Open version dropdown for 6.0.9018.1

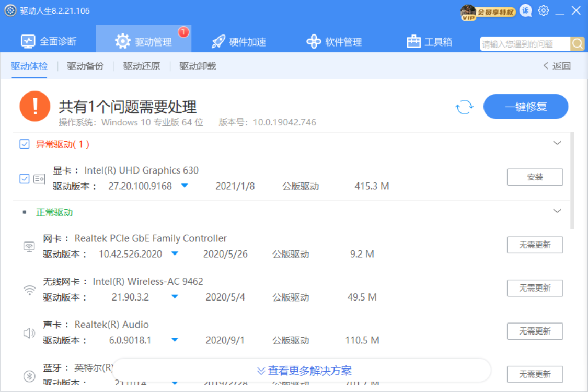(175, 340)
